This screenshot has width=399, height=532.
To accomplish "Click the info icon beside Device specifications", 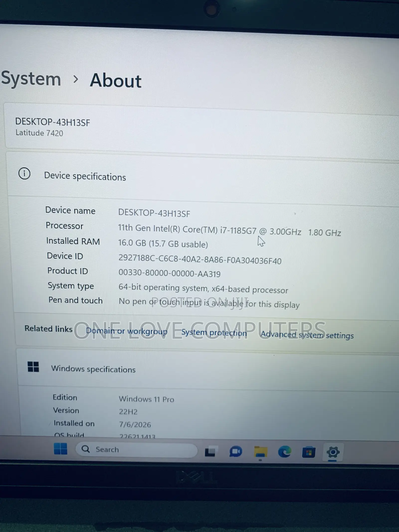I will pos(24,174).
